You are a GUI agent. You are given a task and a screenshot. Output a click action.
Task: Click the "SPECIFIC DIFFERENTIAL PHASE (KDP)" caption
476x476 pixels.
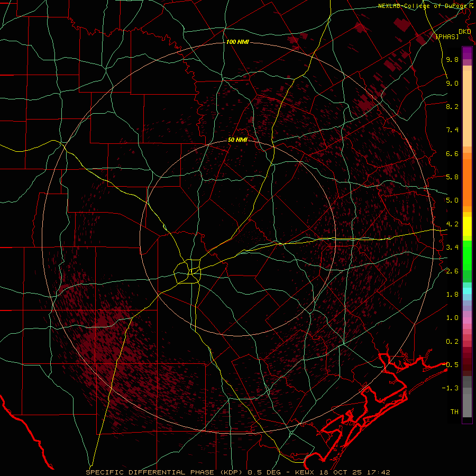[x=165, y=472]
